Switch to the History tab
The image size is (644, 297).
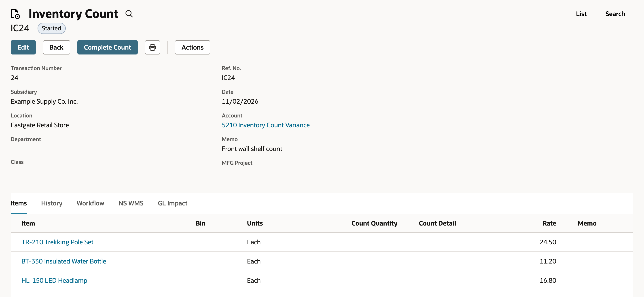pyautogui.click(x=52, y=203)
